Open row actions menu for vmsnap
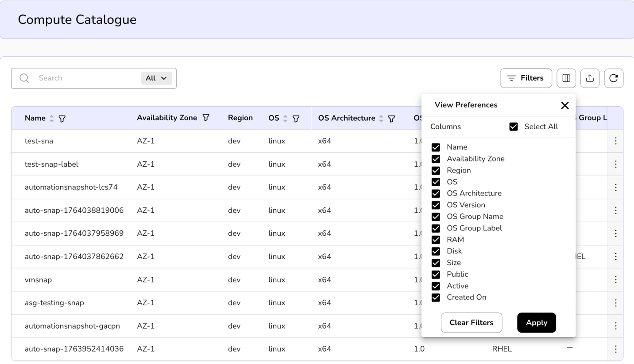 [x=615, y=280]
